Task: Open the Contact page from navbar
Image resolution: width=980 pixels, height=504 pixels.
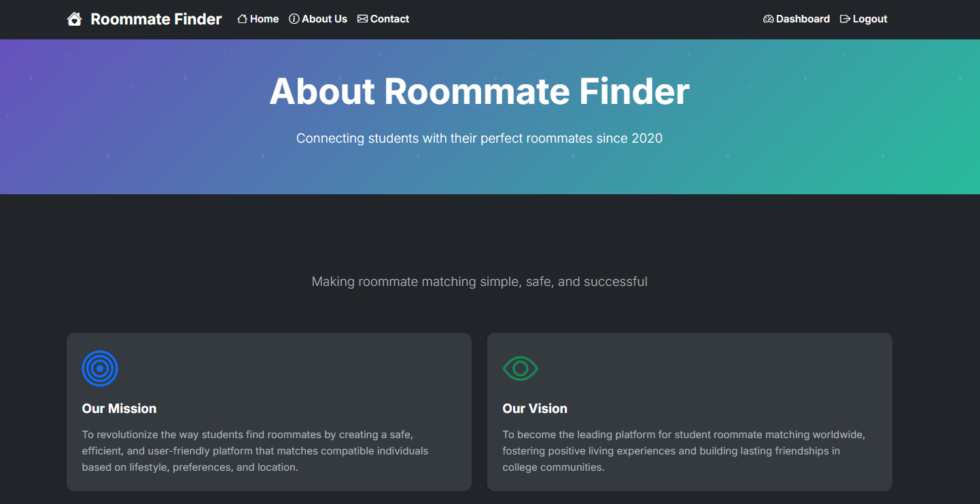Action: coord(388,18)
